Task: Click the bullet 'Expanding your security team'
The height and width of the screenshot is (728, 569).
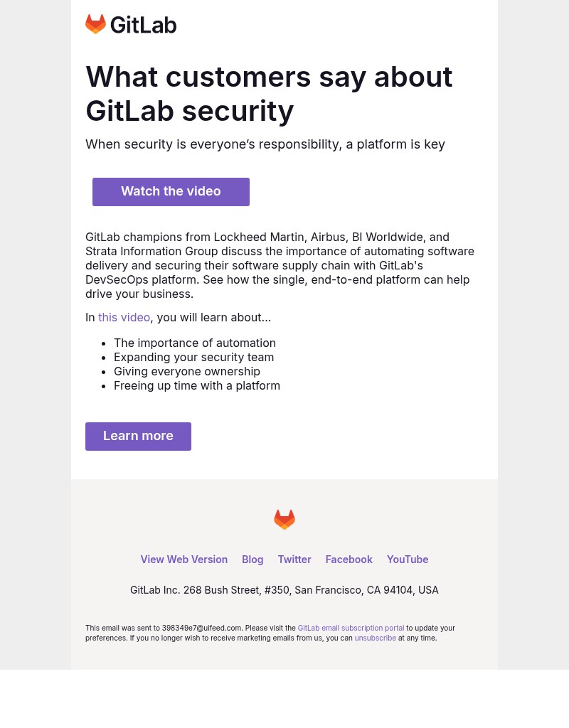Action: pos(193,357)
